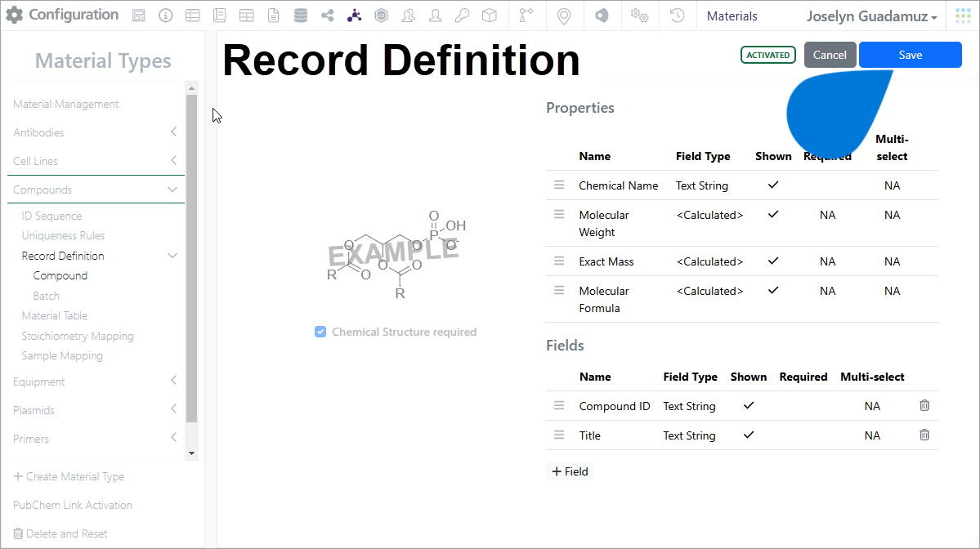
Task: Click the tag label icon
Action: coord(602,16)
